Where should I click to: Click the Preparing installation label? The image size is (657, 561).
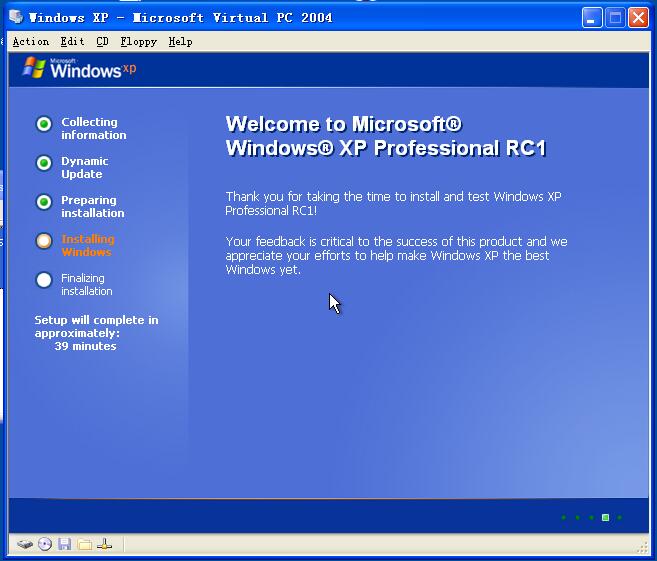click(93, 206)
